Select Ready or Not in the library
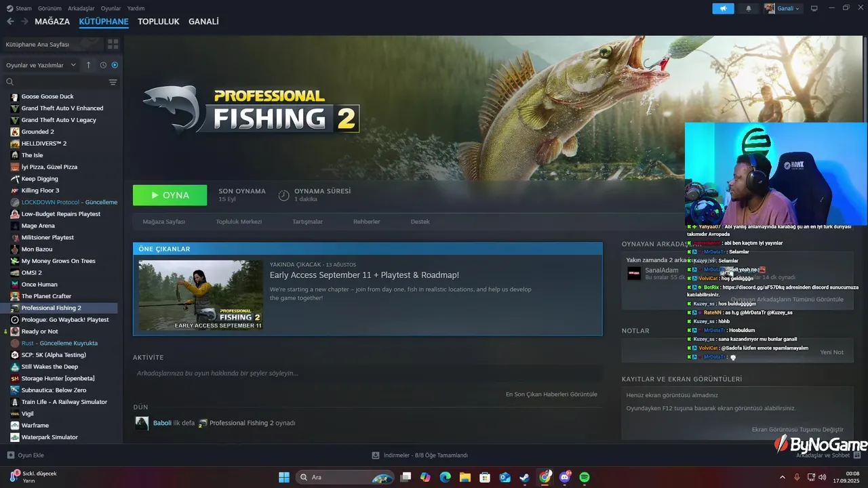The height and width of the screenshot is (488, 868). 39,331
